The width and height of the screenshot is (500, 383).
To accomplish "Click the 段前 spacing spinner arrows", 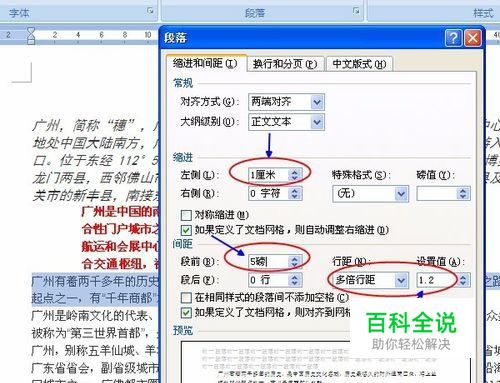I will coord(295,262).
